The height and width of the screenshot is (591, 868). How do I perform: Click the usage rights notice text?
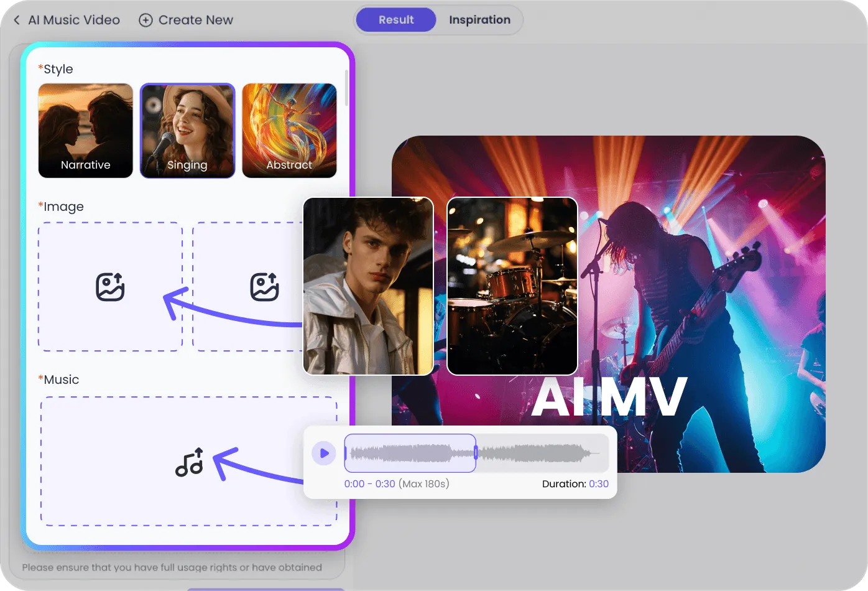point(172,567)
